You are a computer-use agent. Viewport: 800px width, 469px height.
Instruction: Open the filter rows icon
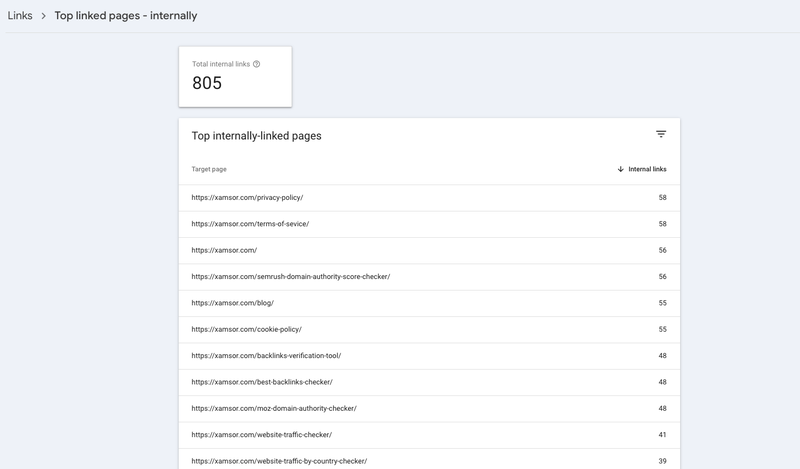pos(660,134)
